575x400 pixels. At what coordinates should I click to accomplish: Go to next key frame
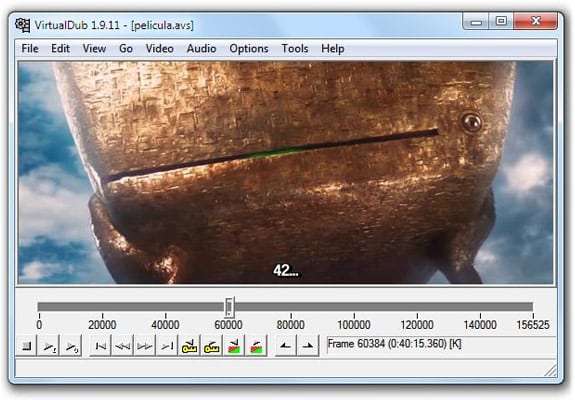pos(212,345)
